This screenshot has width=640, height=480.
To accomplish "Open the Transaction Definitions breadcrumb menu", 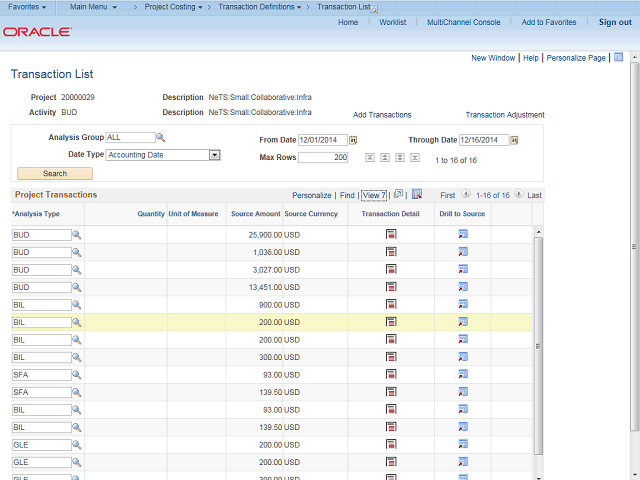I will [260, 7].
